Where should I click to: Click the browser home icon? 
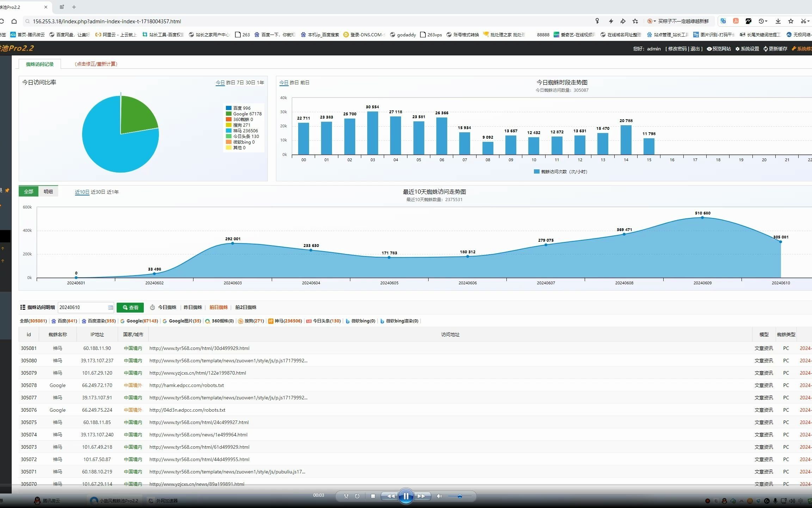(x=14, y=21)
